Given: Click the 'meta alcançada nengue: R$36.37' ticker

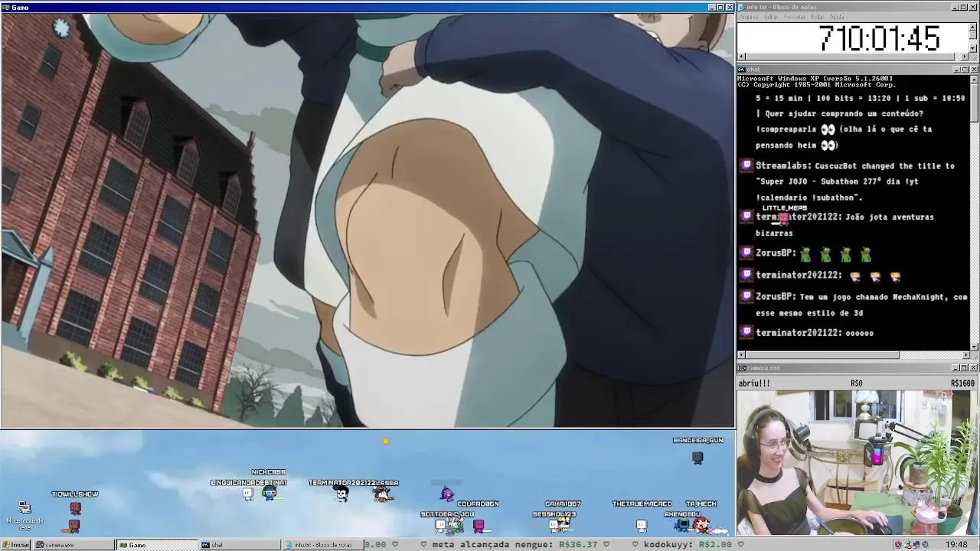Looking at the screenshot, I should [x=514, y=545].
